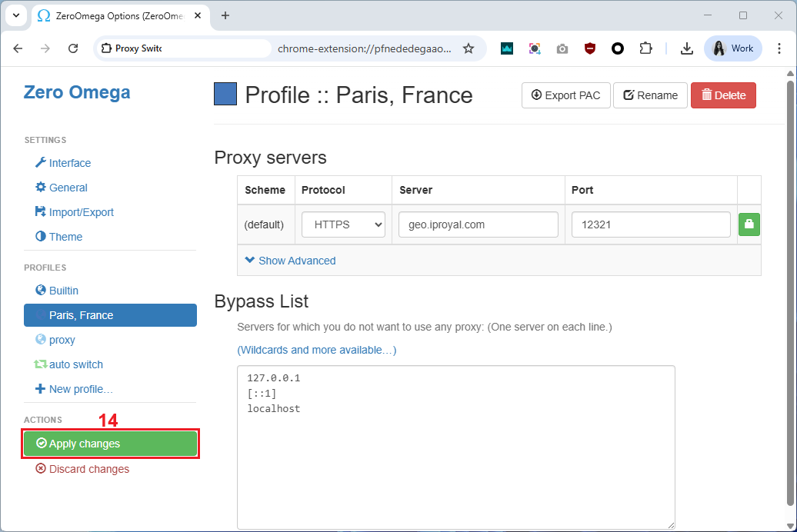Delete the Paris, France profile
797x532 pixels.
723,95
